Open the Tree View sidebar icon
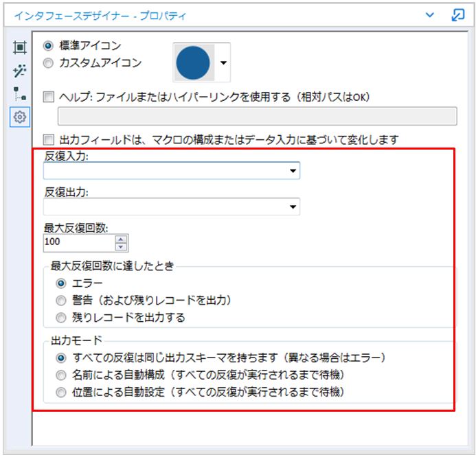The image size is (476, 457). click(19, 94)
